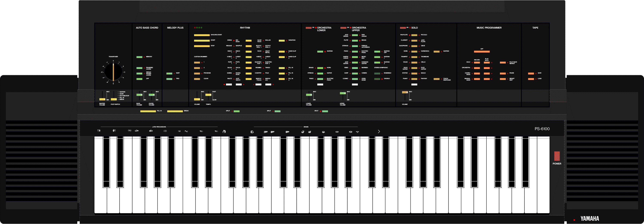Select Custom Drummer Program button
The height and width of the screenshot is (224, 644).
(x=197, y=73)
